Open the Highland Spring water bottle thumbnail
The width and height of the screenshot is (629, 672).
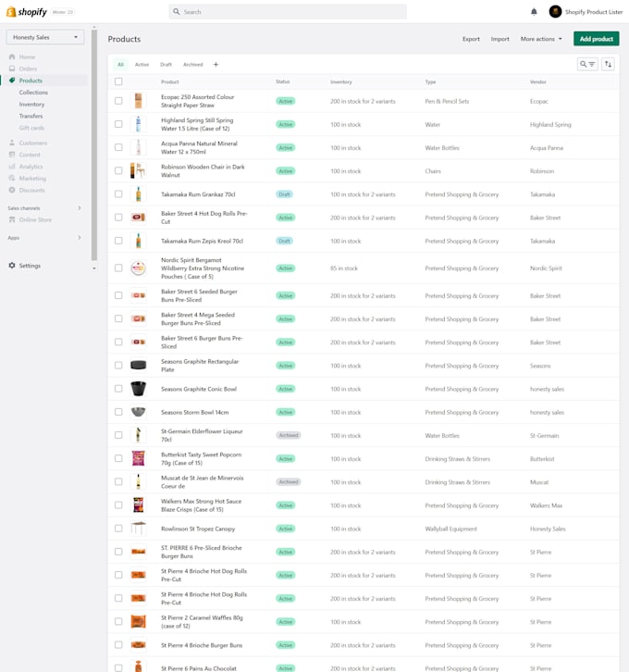point(139,124)
